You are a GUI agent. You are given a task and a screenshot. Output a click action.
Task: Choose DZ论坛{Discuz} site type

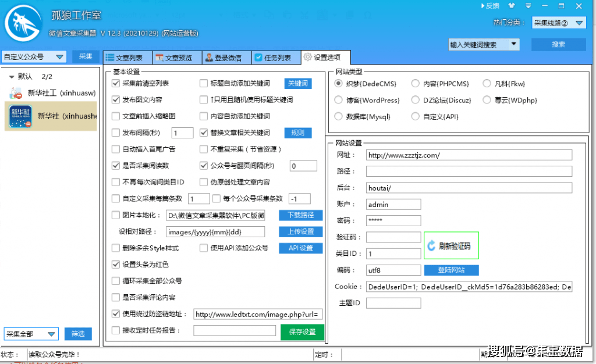tap(416, 100)
